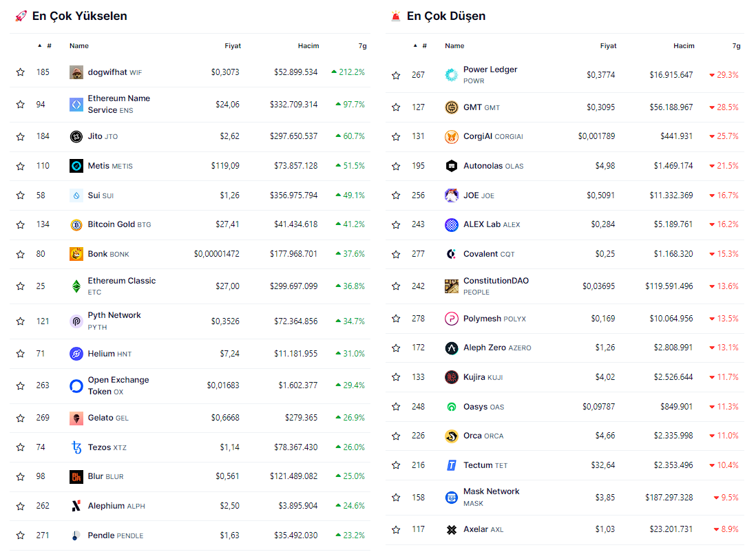Open the Mask Network coin page

[x=491, y=491]
